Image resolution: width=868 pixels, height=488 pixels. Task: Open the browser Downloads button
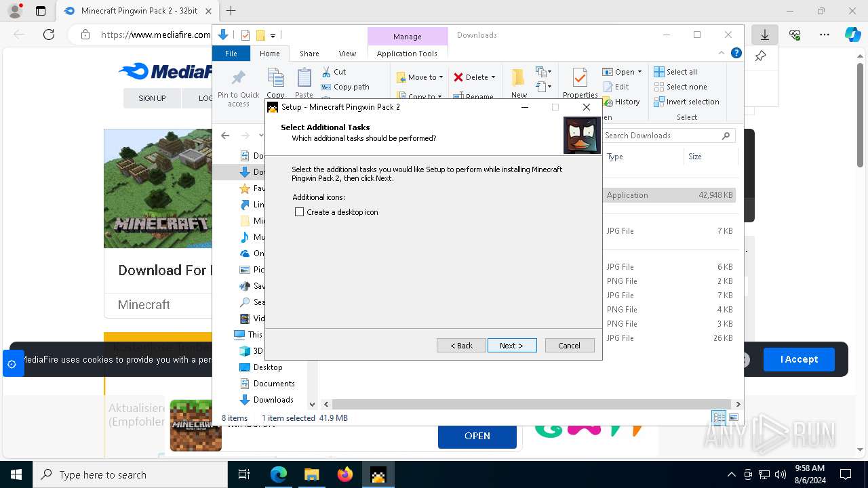click(765, 35)
